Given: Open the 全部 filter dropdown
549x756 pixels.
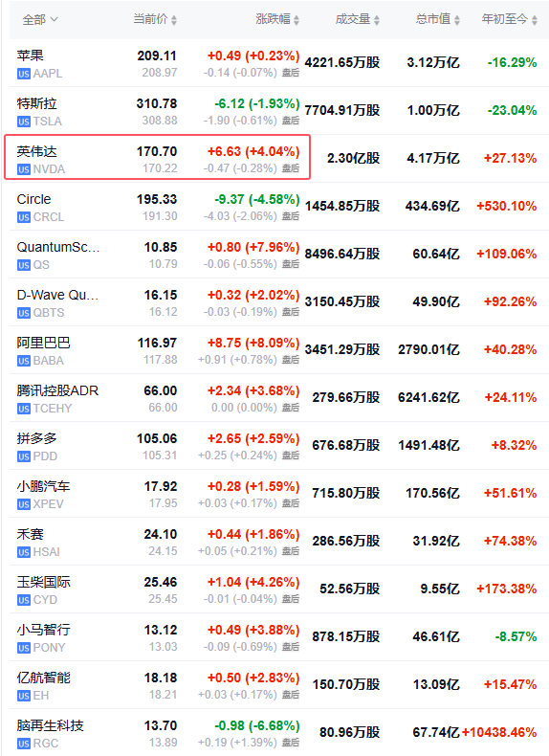Looking at the screenshot, I should coord(40,20).
